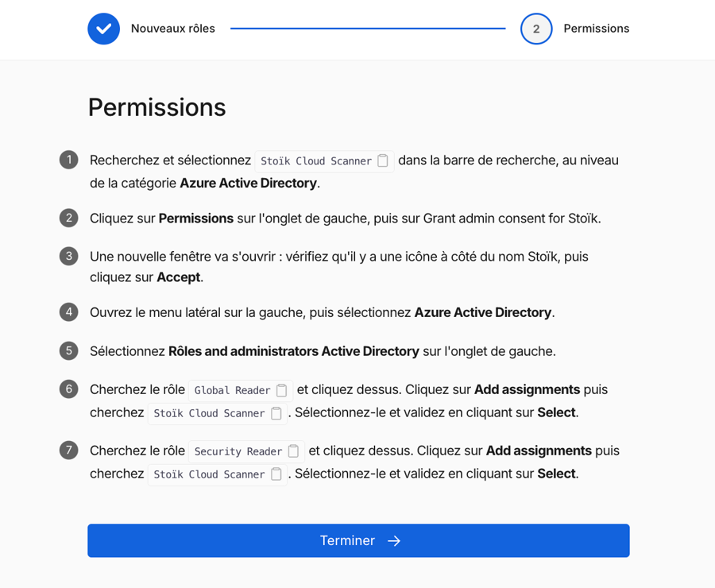Click Stoïk Cloud Scanner text in step 1

[x=315, y=161]
